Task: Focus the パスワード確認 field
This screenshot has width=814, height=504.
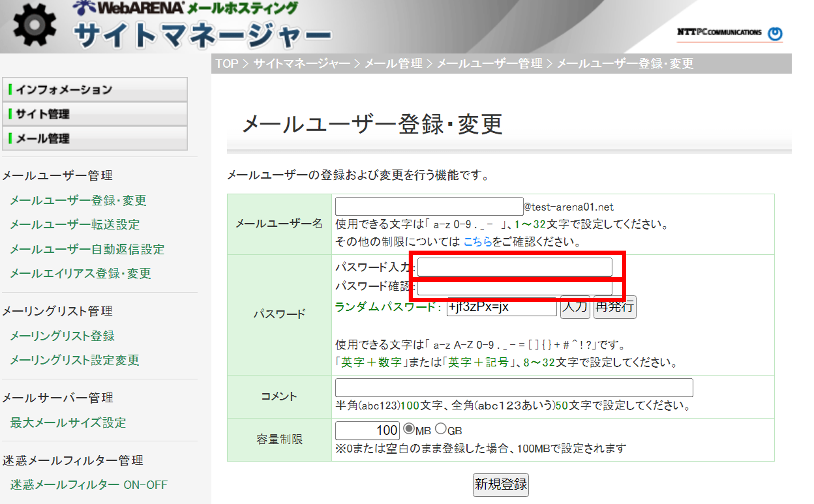Action: click(x=515, y=287)
